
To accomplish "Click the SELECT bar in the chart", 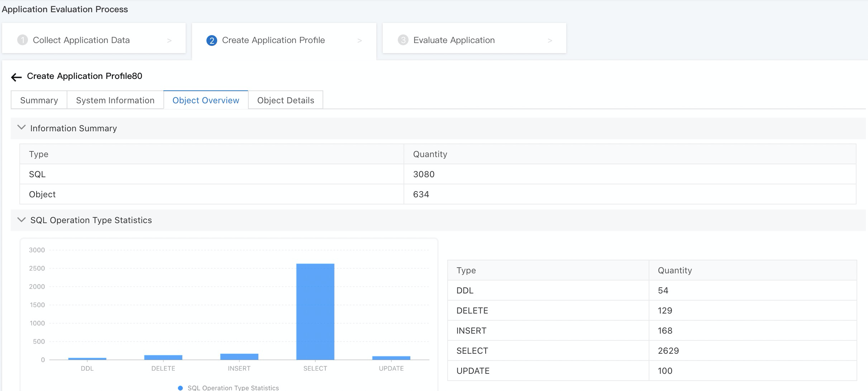I will [315, 311].
